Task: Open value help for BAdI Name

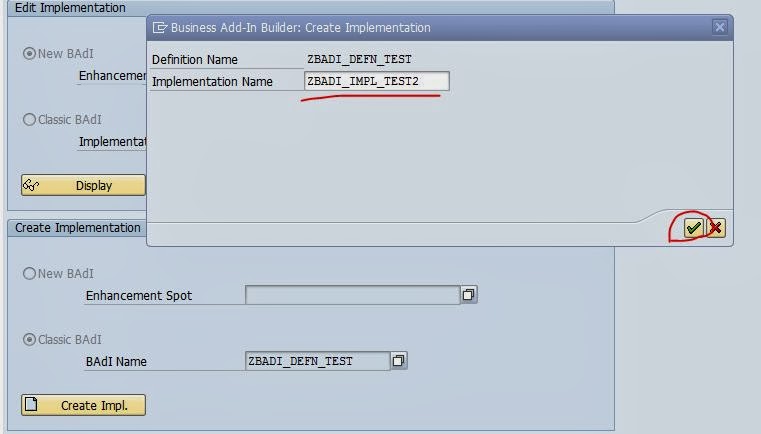Action: point(398,361)
